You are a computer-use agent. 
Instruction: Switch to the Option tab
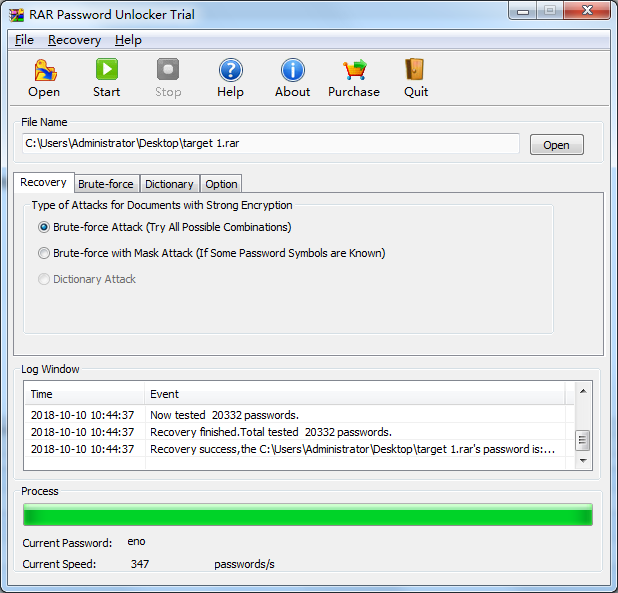(221, 184)
